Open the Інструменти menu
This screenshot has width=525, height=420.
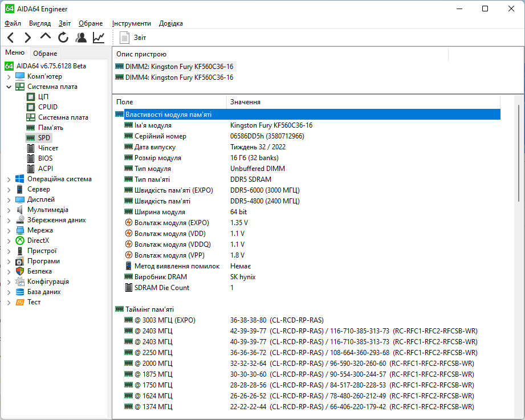pyautogui.click(x=132, y=23)
